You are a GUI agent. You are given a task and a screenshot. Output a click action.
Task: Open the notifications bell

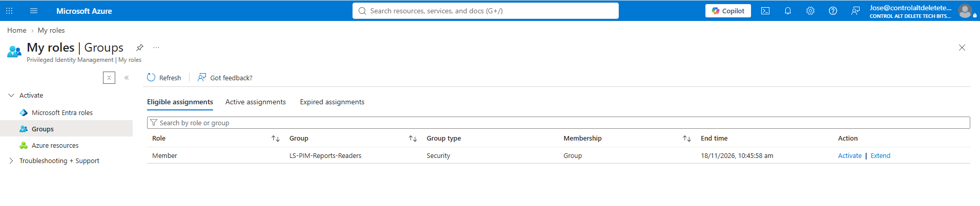[788, 11]
